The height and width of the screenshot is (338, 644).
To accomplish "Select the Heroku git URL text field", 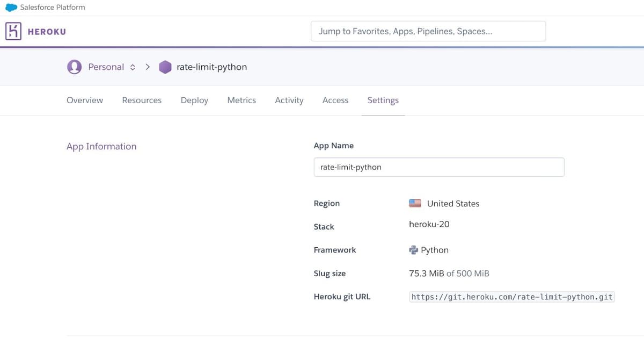I will pos(511,296).
